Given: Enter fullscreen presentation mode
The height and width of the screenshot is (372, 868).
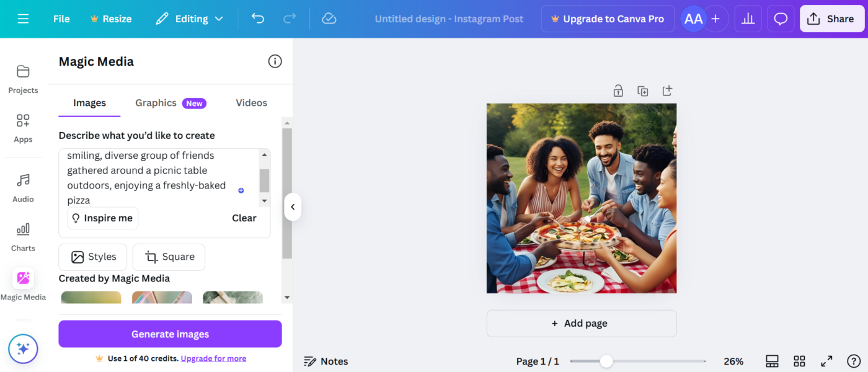Looking at the screenshot, I should pos(826,361).
